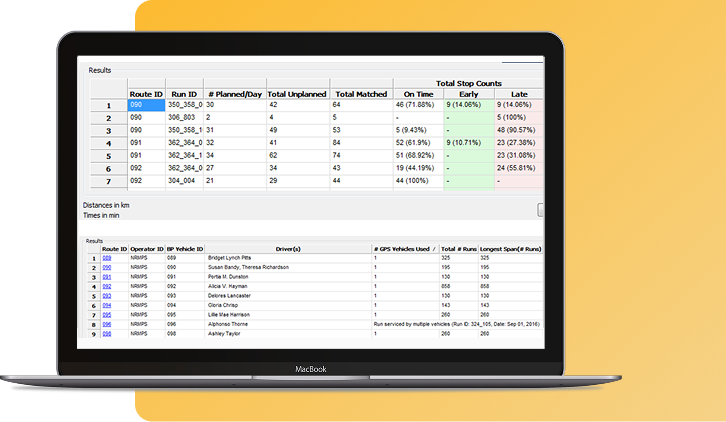
Task: Click red Late cell showing 48 (90.57%)
Action: pos(518,130)
